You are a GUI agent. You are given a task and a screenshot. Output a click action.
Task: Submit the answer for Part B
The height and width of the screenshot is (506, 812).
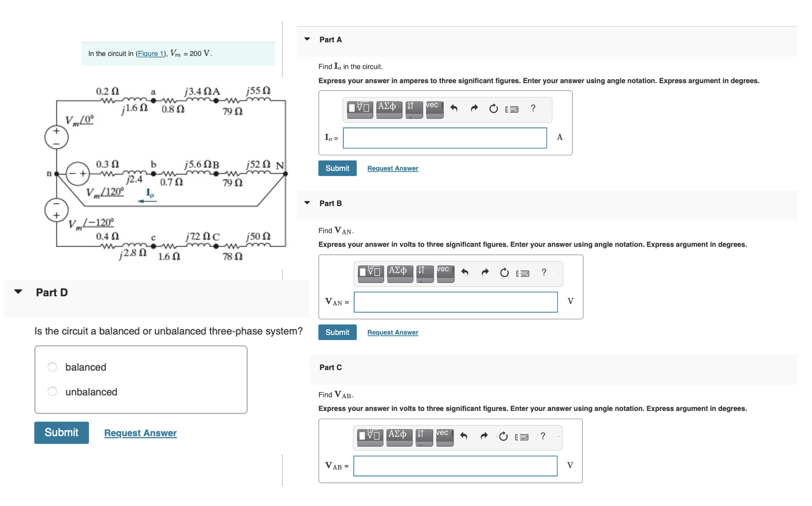pos(337,332)
